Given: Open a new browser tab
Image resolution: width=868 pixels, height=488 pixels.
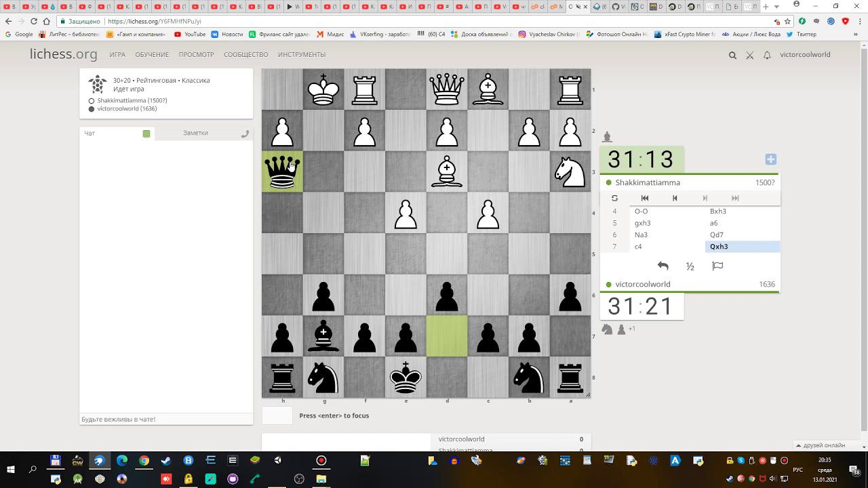Looking at the screenshot, I should pos(766,7).
